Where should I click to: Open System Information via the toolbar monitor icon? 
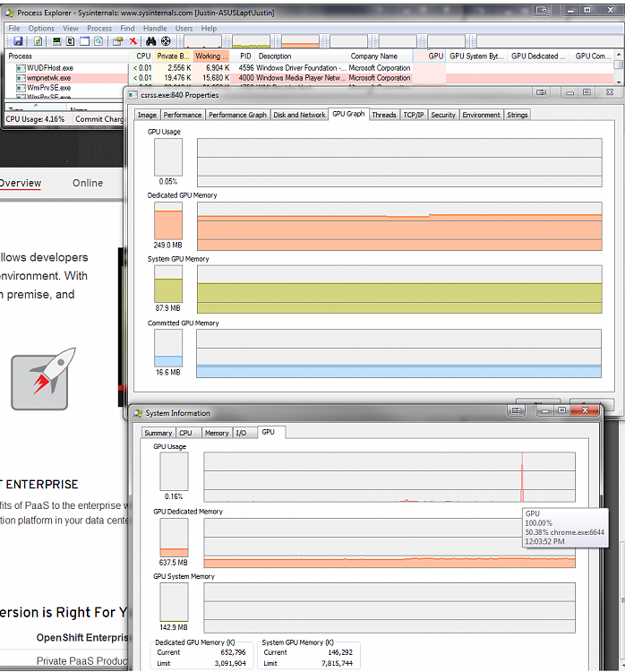(56, 40)
